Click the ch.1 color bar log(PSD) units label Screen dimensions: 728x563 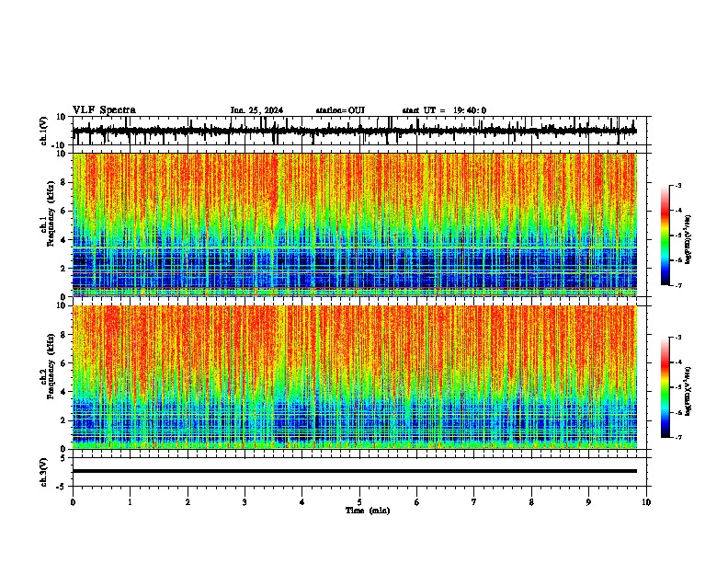point(688,240)
